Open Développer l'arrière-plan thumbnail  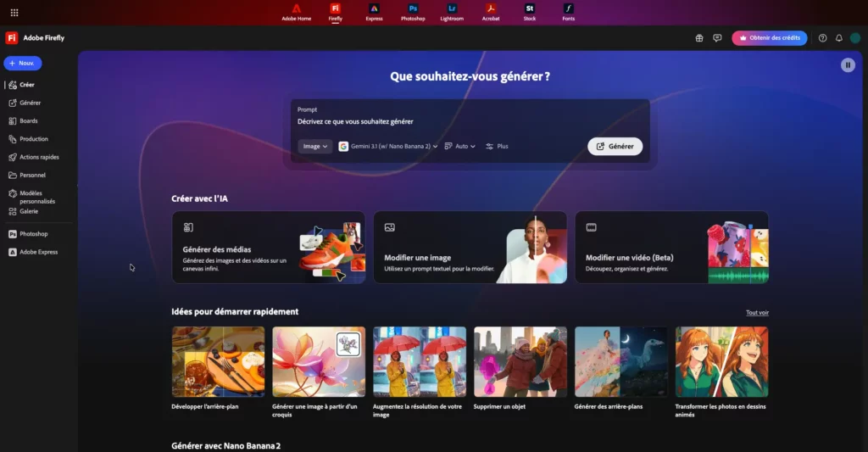[218, 362]
